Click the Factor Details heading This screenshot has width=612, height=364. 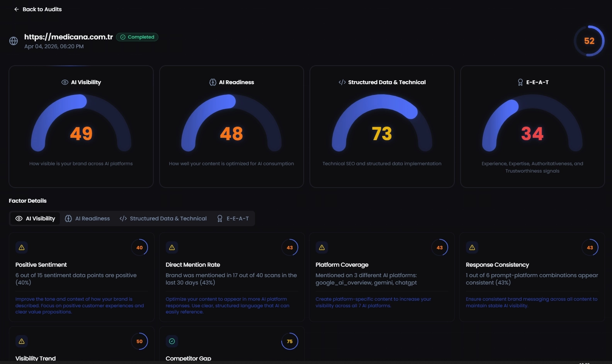[x=28, y=201]
